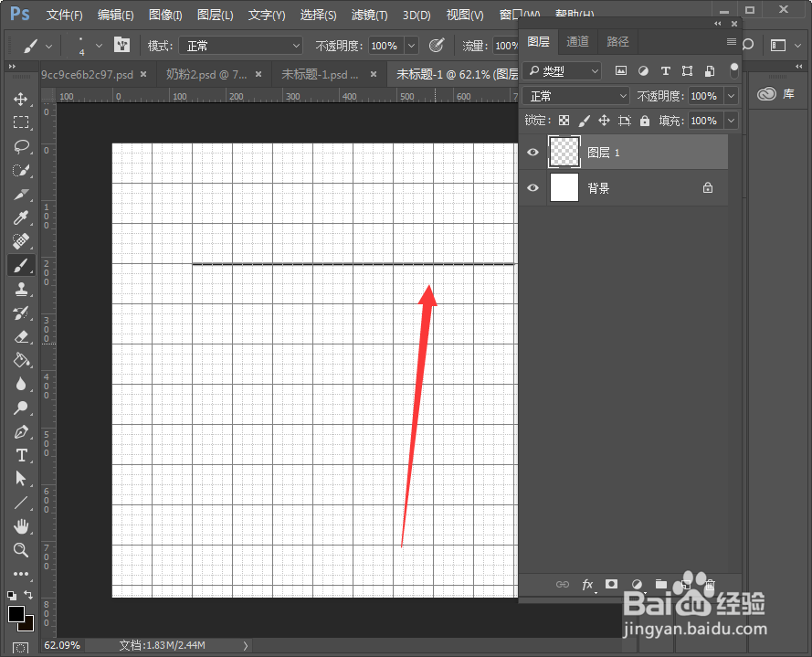812x657 pixels.
Task: Add a layer style via fx
Action: (x=587, y=585)
